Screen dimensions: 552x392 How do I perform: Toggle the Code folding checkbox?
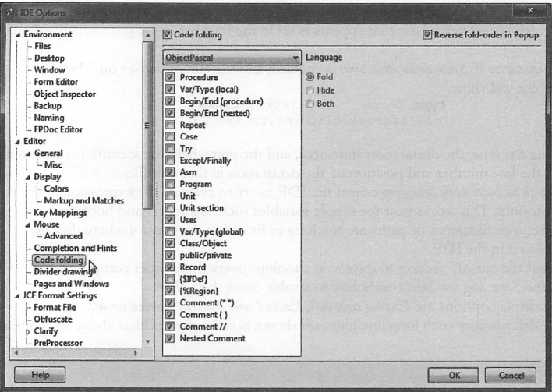click(168, 35)
